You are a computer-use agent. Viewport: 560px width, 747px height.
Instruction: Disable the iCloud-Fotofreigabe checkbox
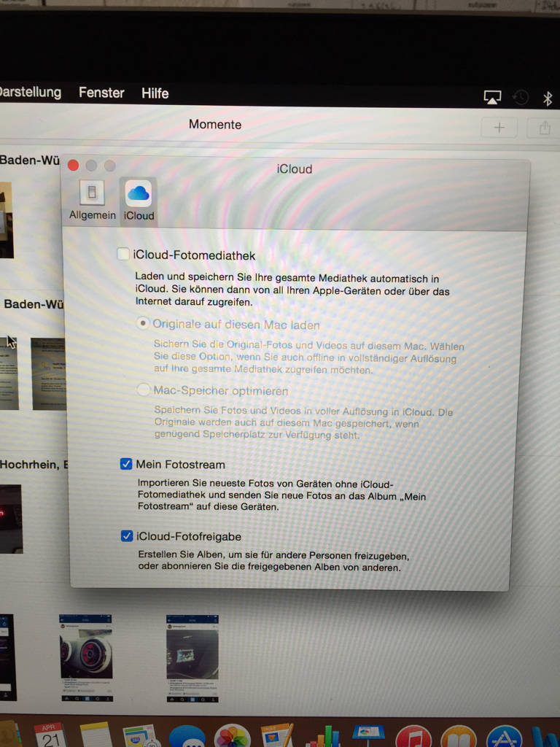(x=127, y=536)
